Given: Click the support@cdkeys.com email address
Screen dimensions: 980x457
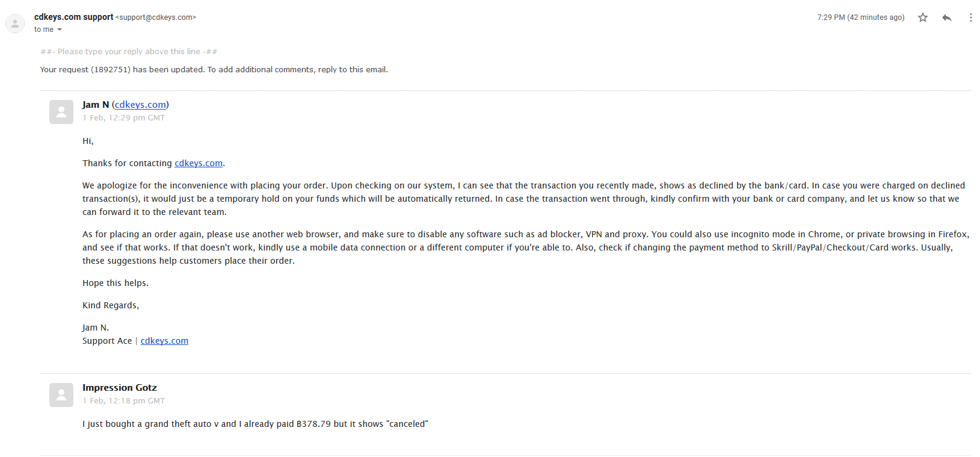Looking at the screenshot, I should pos(156,17).
